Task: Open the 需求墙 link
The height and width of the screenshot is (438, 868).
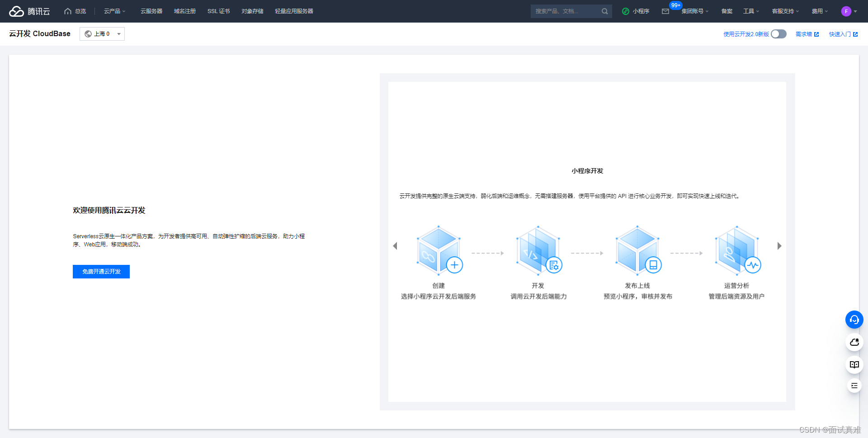Action: tap(807, 34)
